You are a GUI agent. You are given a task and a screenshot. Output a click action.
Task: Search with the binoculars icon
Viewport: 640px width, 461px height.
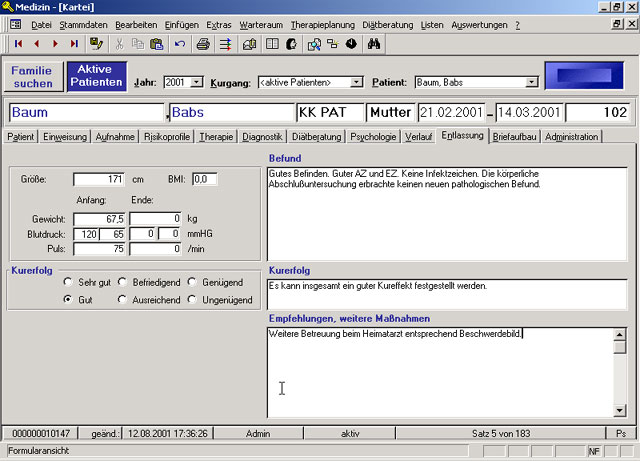374,44
